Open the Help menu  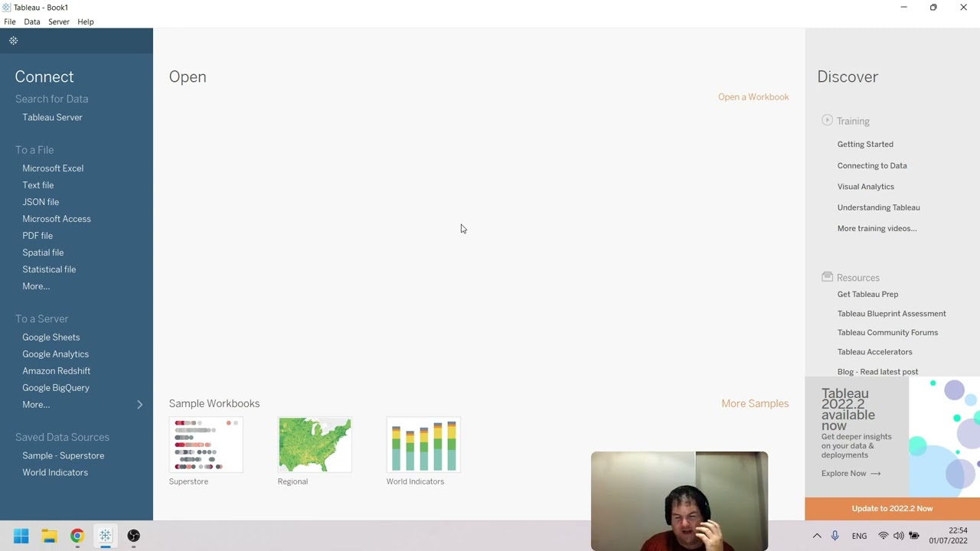pyautogui.click(x=86, y=21)
